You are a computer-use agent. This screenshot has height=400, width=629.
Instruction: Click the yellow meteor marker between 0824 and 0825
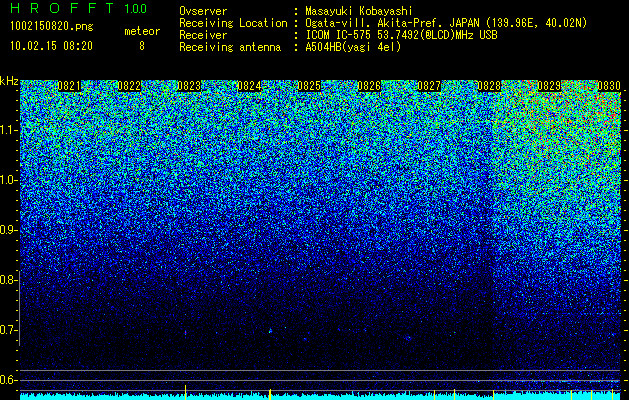coord(270,394)
